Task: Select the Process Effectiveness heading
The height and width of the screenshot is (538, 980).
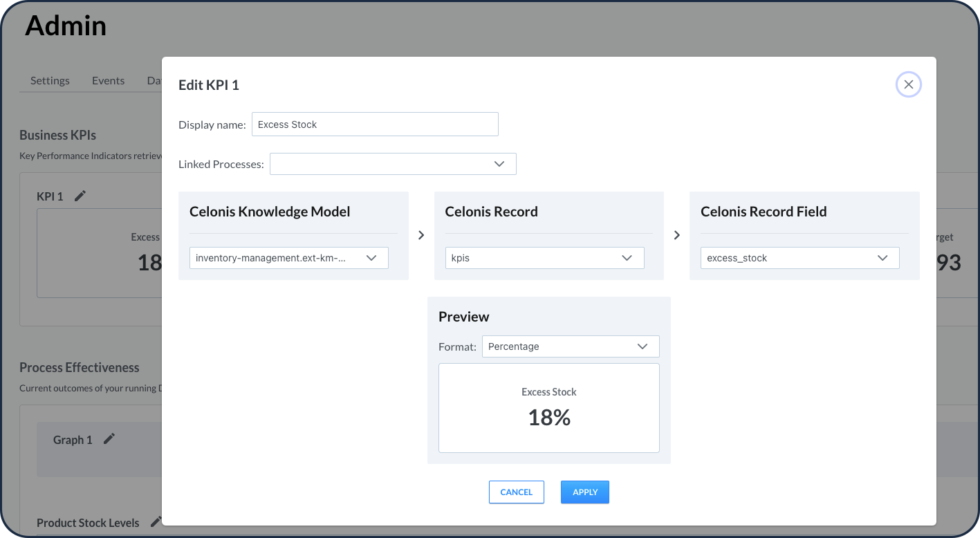Action: (x=80, y=367)
